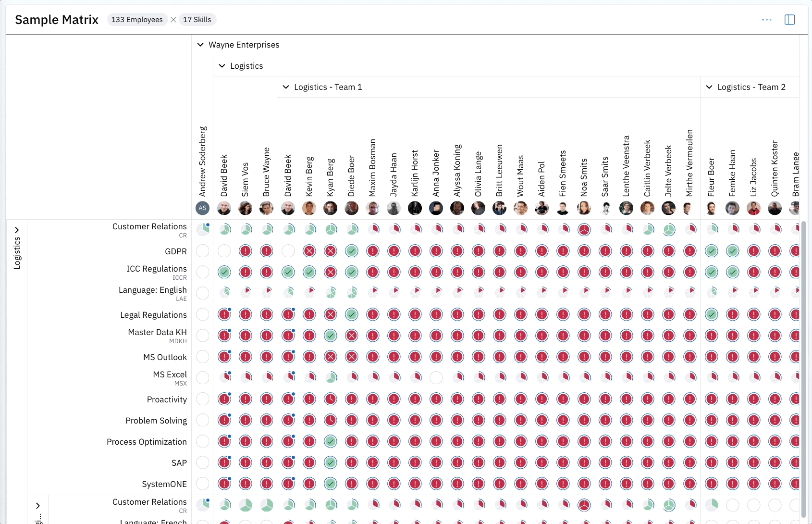Select Andrew Soderberg's empty GDPR circle
Viewport: 812px width, 524px height.
(203, 251)
